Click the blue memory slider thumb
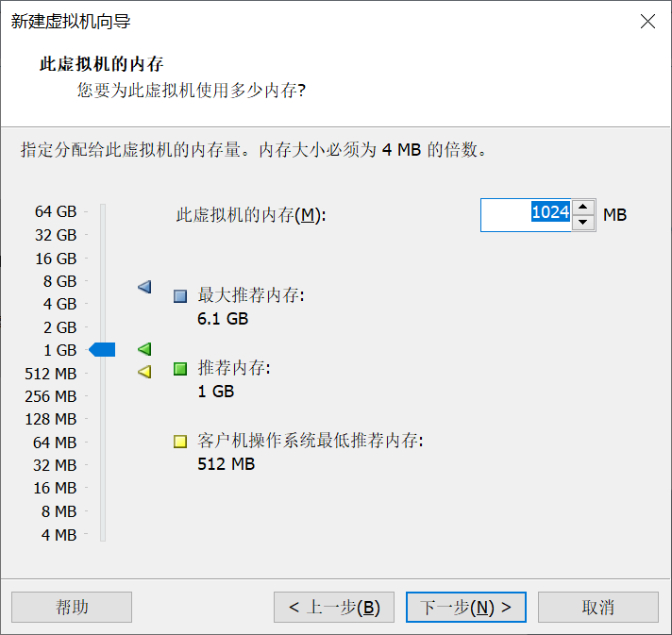The image size is (672, 635). pyautogui.click(x=102, y=350)
